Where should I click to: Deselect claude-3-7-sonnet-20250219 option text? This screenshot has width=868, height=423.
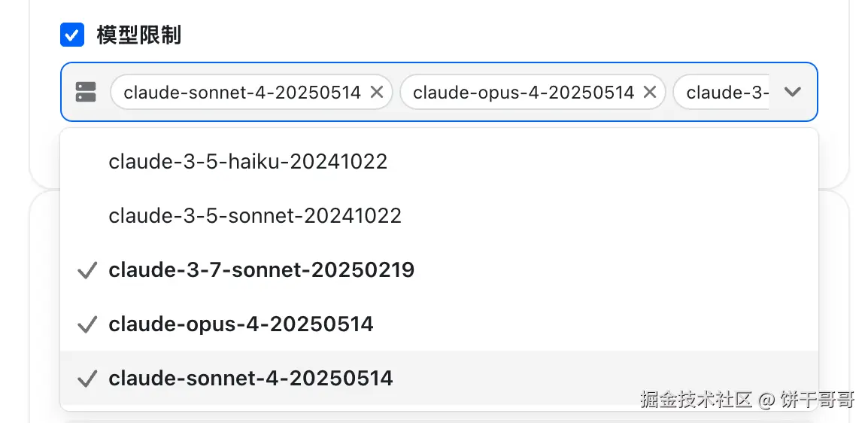(261, 270)
